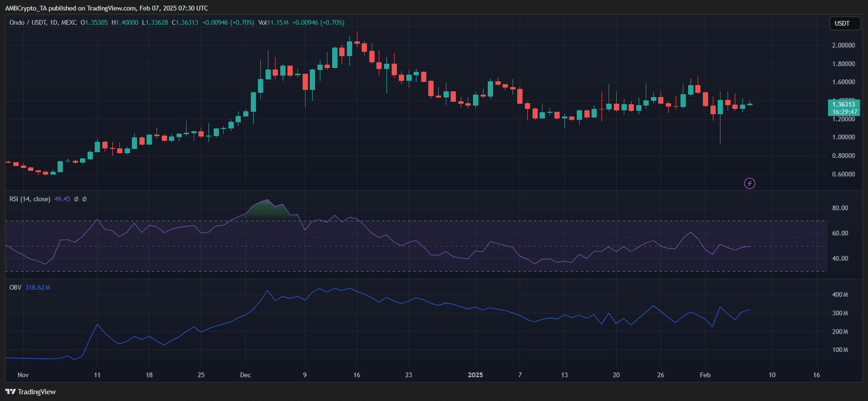
Task: Click the Nov label on time axis
Action: [x=23, y=375]
